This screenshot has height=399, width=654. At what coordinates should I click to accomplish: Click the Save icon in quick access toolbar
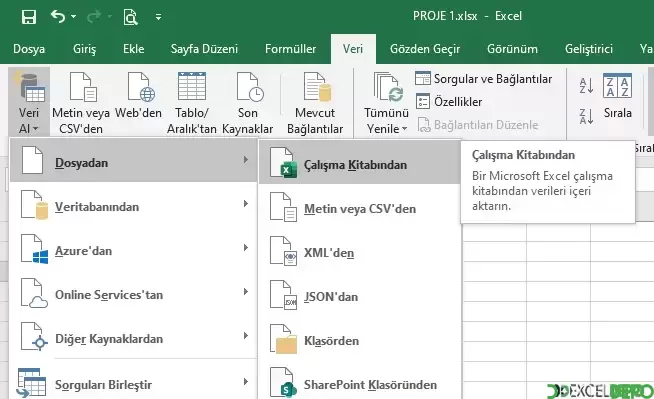point(29,17)
